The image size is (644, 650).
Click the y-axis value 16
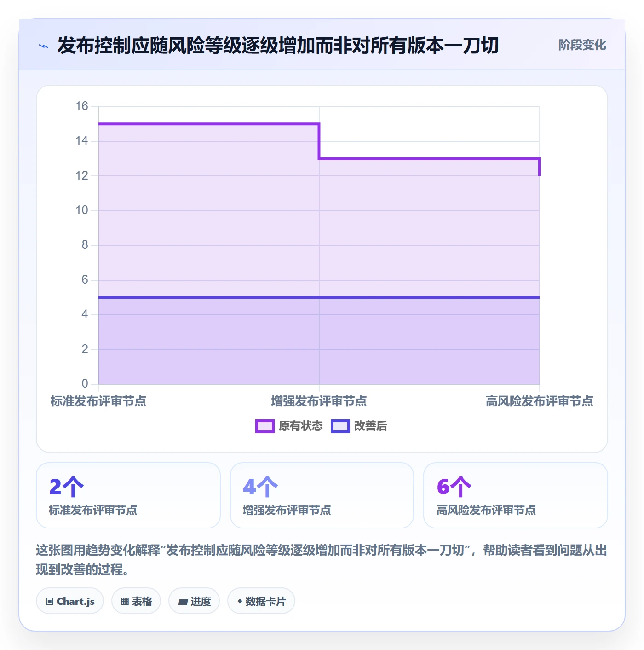click(x=82, y=106)
